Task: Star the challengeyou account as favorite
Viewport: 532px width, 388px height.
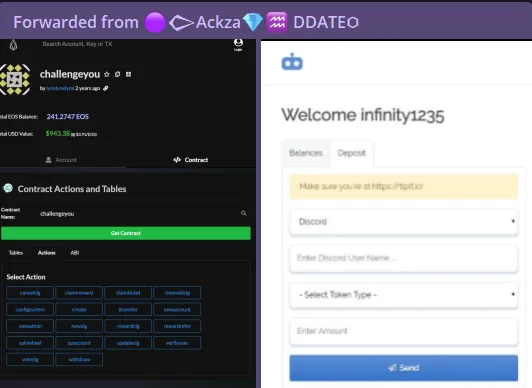Action: click(107, 74)
